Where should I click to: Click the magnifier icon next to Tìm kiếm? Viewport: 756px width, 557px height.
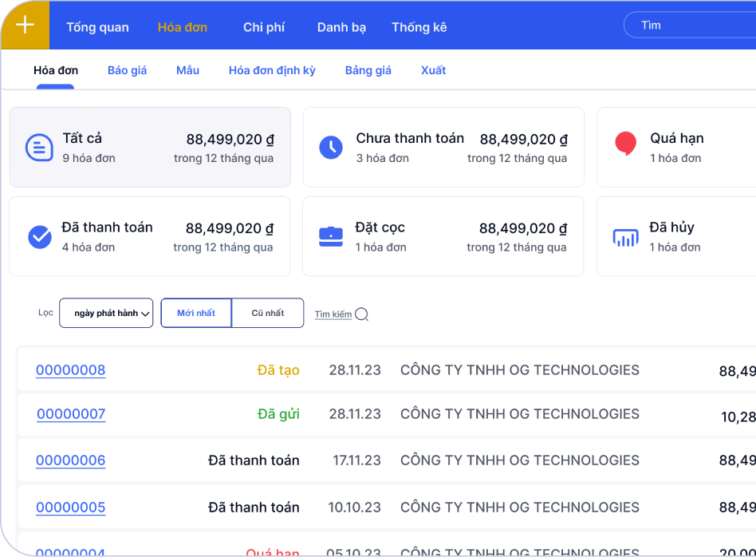362,314
